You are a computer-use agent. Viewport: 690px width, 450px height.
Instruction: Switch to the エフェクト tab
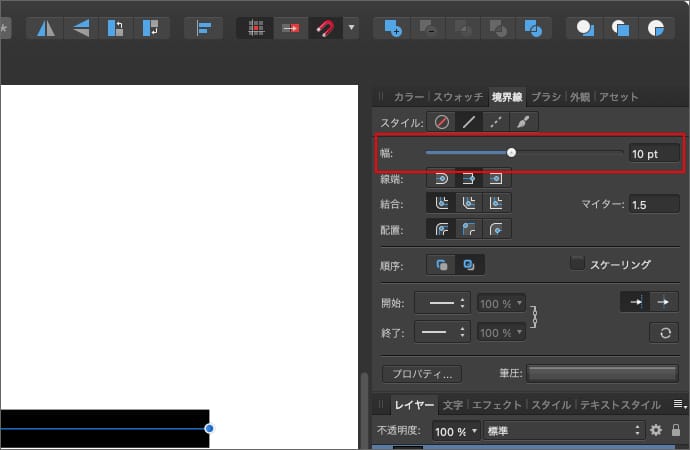[497, 405]
